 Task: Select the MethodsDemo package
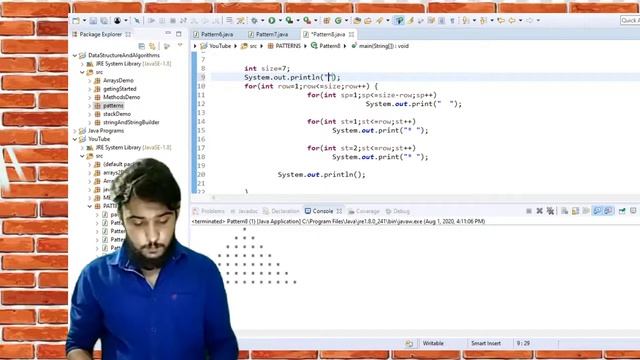pyautogui.click(x=121, y=97)
